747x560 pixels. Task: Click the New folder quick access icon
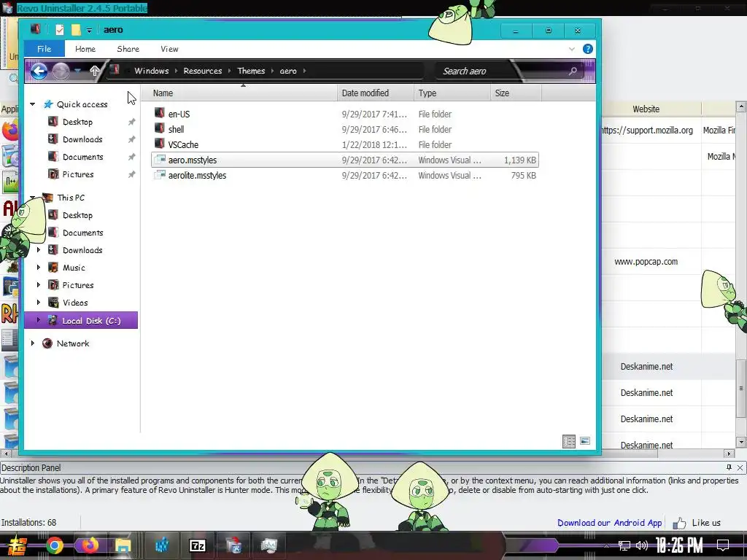point(76,30)
